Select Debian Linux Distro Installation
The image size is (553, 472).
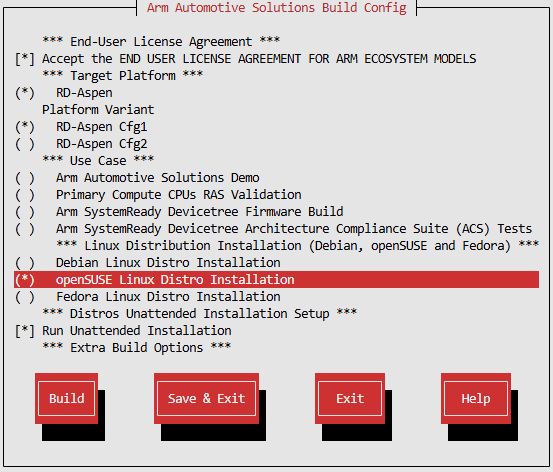tap(25, 263)
